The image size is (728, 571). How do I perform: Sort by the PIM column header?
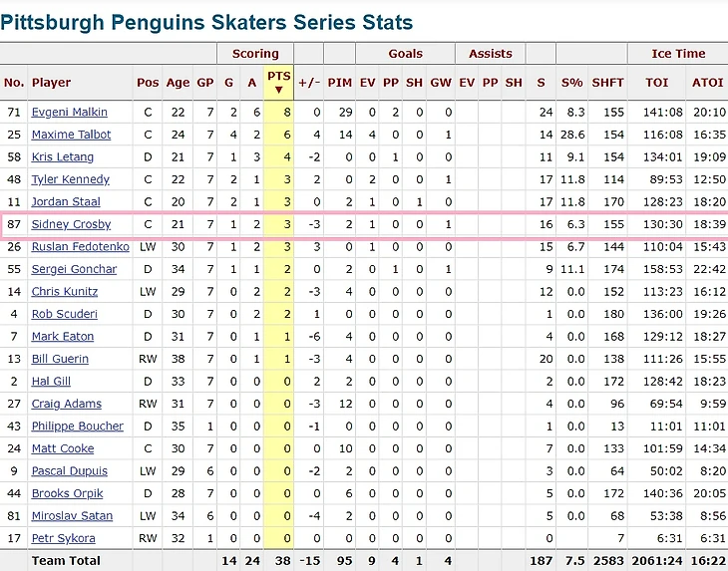pos(339,83)
